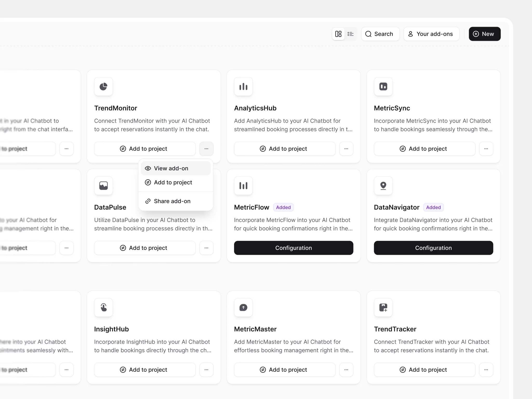Click the TrendMonitor card title
The height and width of the screenshot is (399, 532).
click(116, 108)
